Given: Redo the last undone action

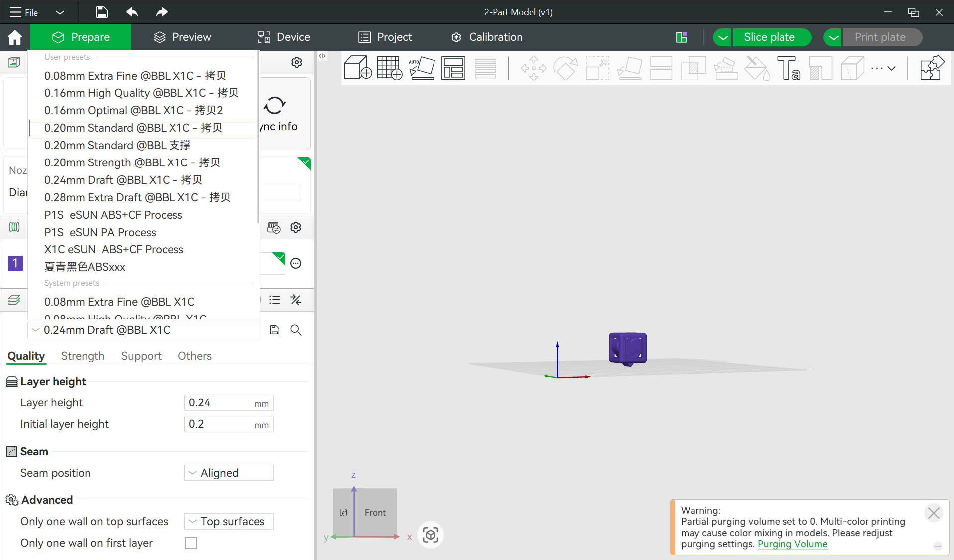Looking at the screenshot, I should tap(162, 12).
